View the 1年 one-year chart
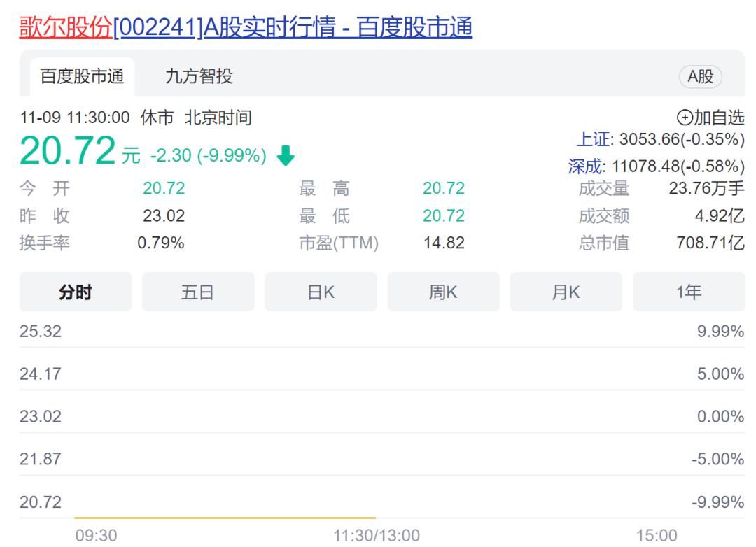Viewport: 756px width, 547px height. tap(689, 292)
